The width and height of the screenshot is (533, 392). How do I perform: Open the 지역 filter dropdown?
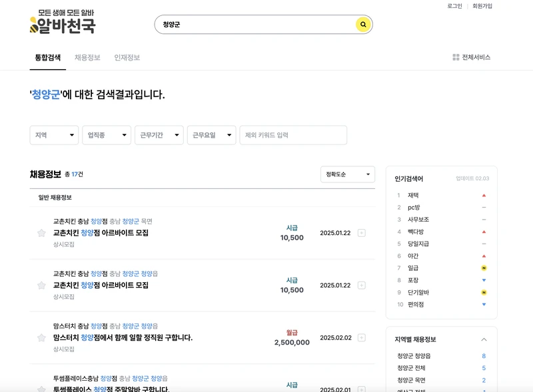(53, 135)
